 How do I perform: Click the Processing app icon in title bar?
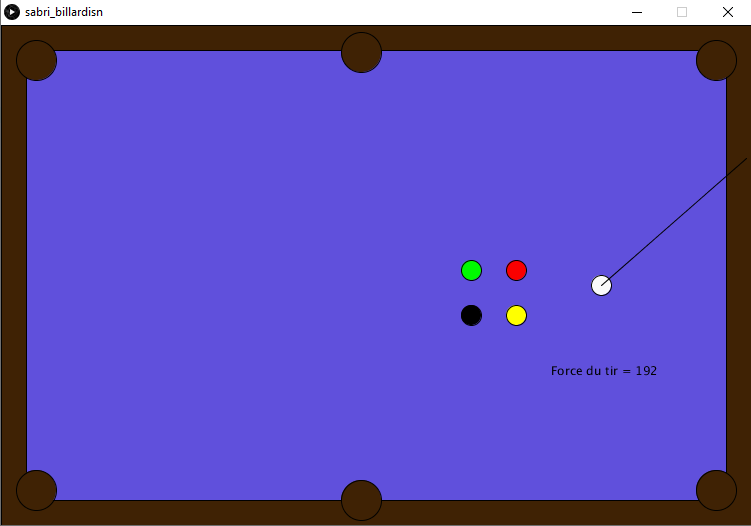12,12
